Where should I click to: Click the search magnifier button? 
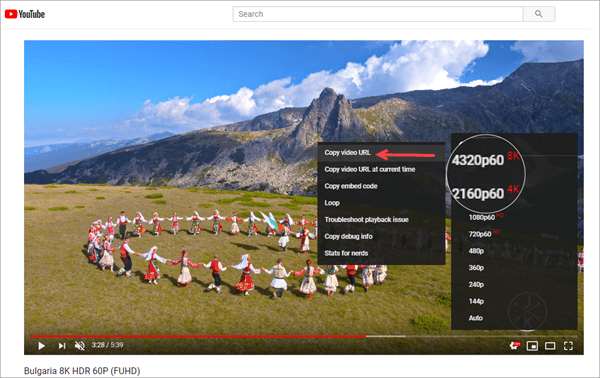pos(539,14)
